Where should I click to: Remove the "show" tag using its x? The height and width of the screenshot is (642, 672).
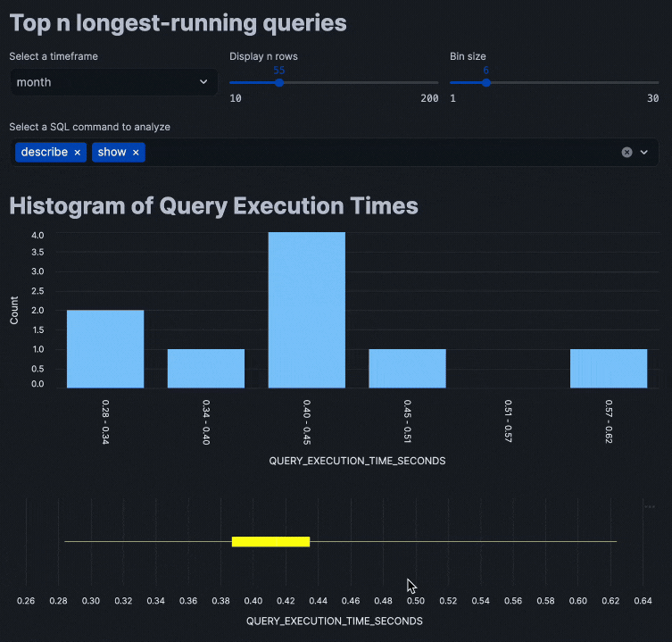(136, 153)
